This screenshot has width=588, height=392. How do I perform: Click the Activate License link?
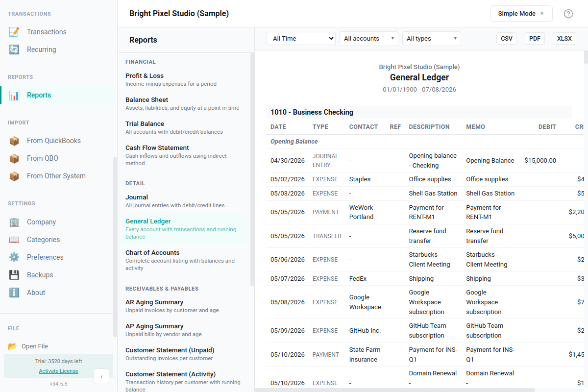[x=58, y=371]
